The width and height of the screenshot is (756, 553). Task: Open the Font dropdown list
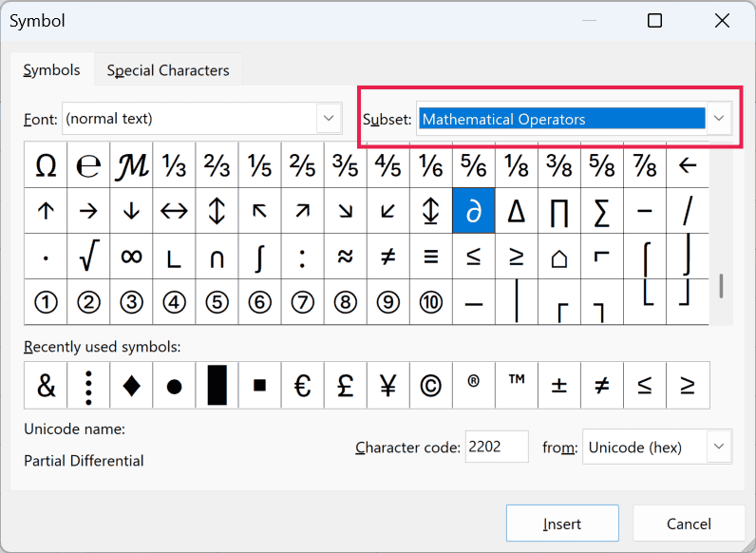coord(329,118)
